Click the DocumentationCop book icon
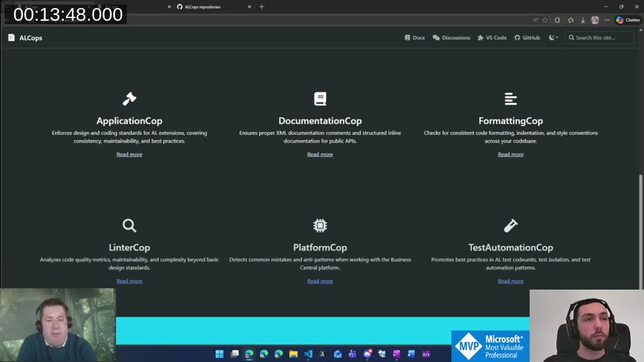This screenshot has height=362, width=644. [320, 99]
